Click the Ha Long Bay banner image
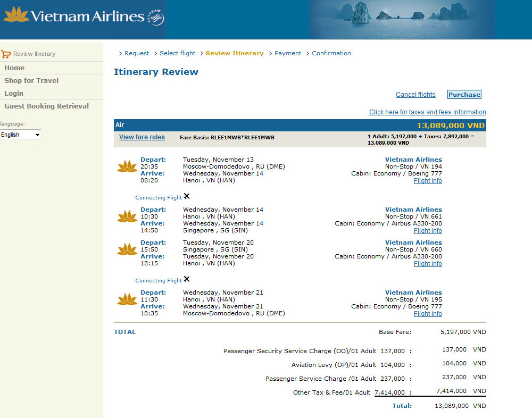 tap(401, 19)
